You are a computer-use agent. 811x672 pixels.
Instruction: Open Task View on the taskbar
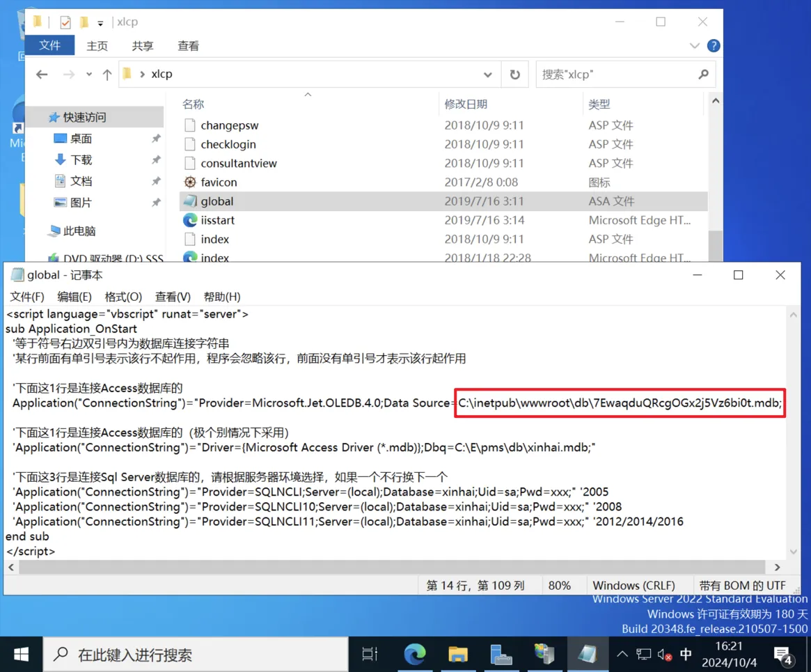(370, 655)
